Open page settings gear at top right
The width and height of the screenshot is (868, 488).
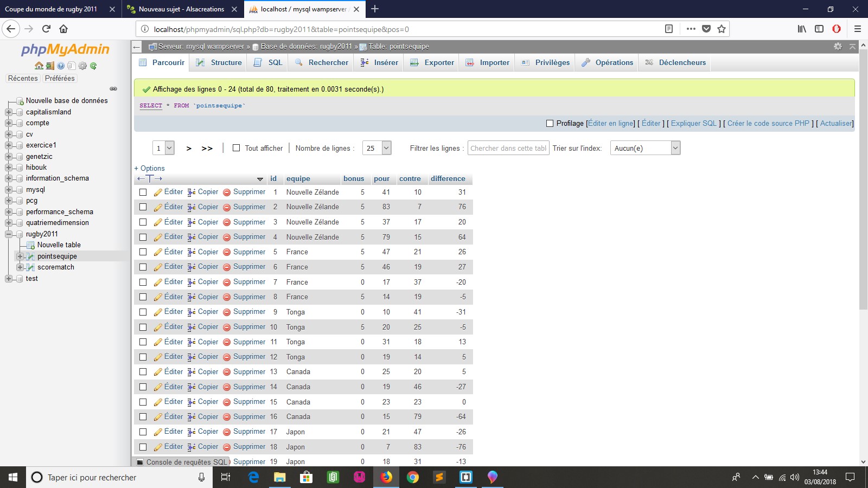click(838, 47)
